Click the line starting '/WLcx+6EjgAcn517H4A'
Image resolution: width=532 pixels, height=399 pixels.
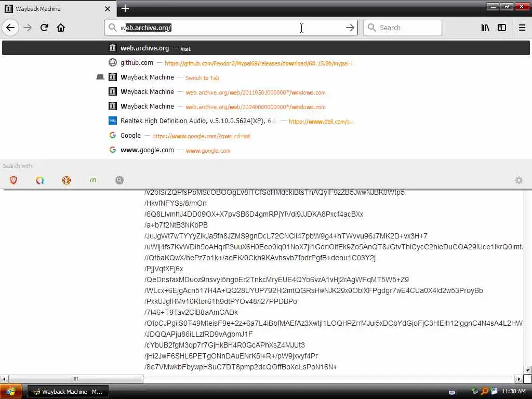click(313, 290)
